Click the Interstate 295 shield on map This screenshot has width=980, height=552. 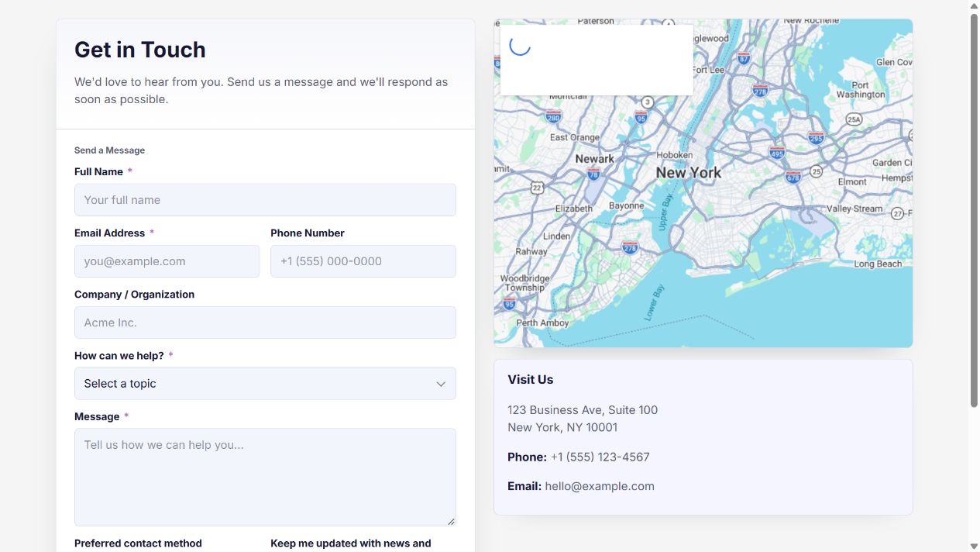816,138
